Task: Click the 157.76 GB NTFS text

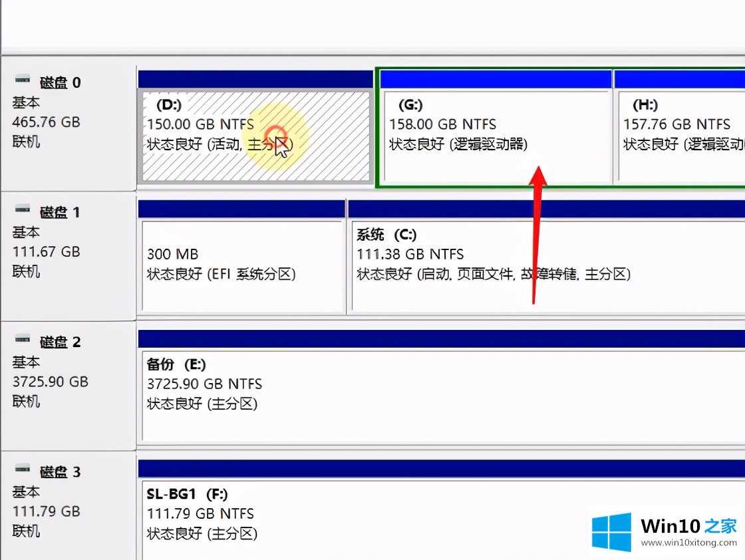Action: coord(676,124)
